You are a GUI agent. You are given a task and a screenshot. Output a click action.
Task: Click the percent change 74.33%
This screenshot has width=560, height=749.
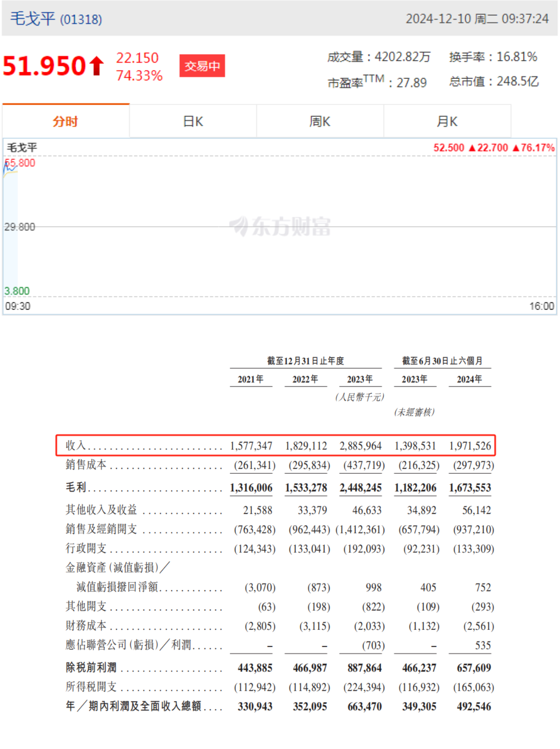tap(139, 75)
